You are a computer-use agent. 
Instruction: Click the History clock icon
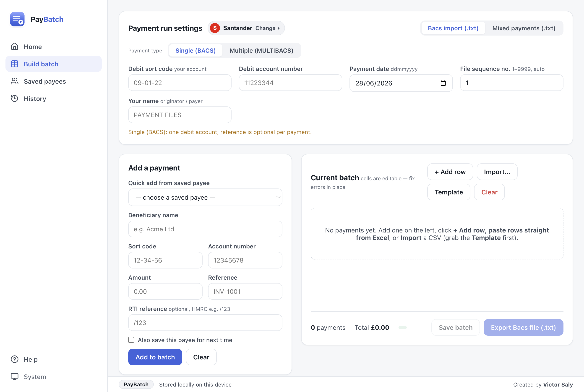(15, 98)
